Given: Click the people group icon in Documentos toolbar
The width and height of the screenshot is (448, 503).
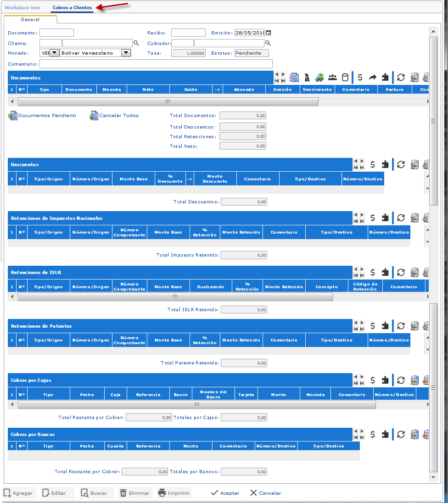Looking at the screenshot, I should coord(332,77).
